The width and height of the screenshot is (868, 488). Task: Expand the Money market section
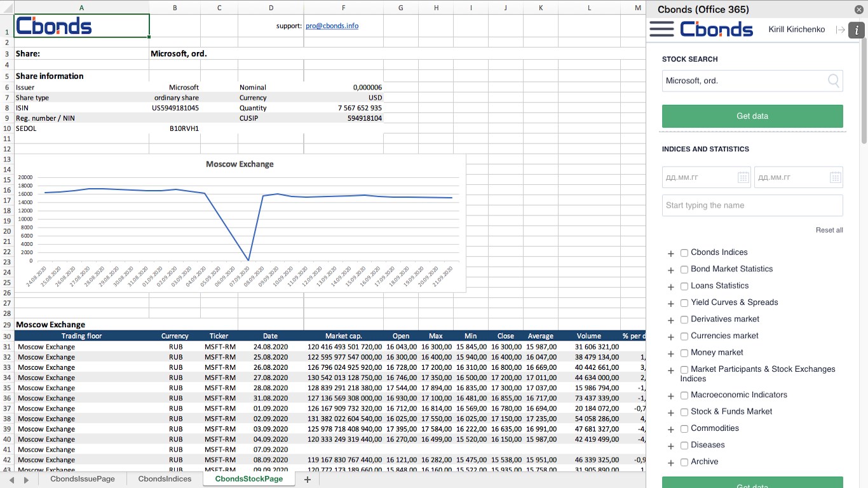coord(671,353)
